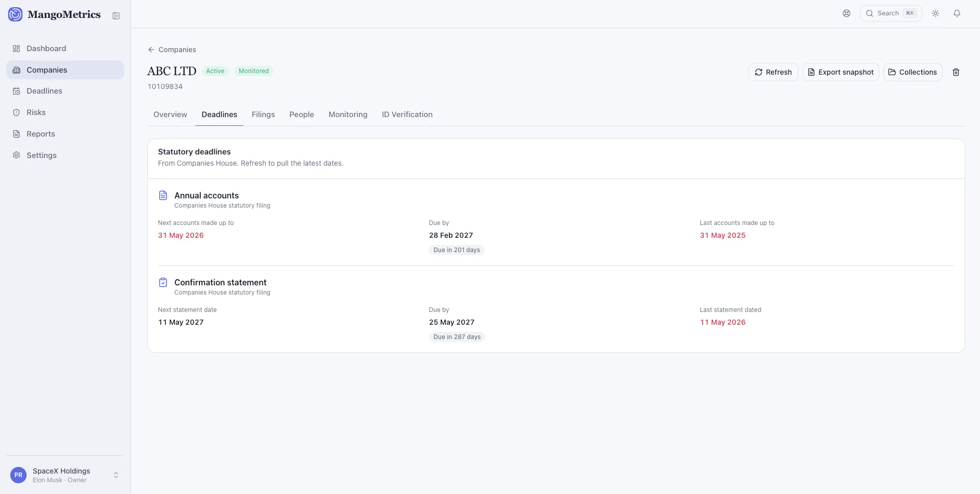Switch to the Filings tab
The image size is (980, 494).
pyautogui.click(x=263, y=115)
